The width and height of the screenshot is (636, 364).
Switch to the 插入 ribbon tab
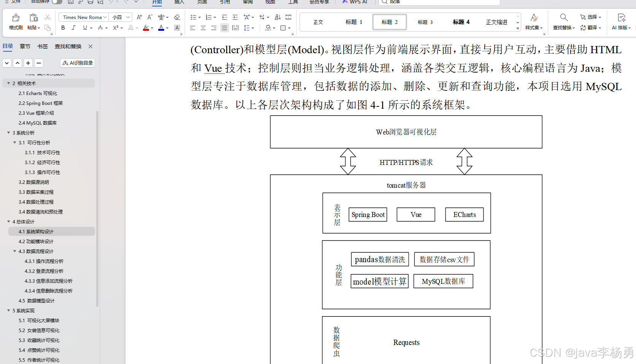[179, 2]
